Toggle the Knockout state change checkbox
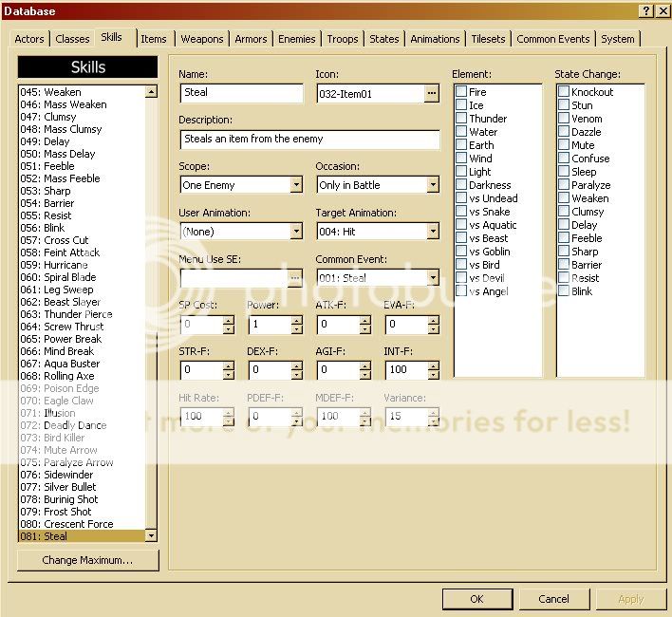672x617 pixels. click(564, 92)
